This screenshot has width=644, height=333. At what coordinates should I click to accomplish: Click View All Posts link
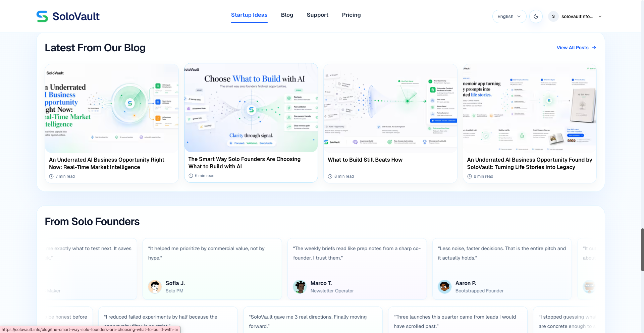coord(573,48)
